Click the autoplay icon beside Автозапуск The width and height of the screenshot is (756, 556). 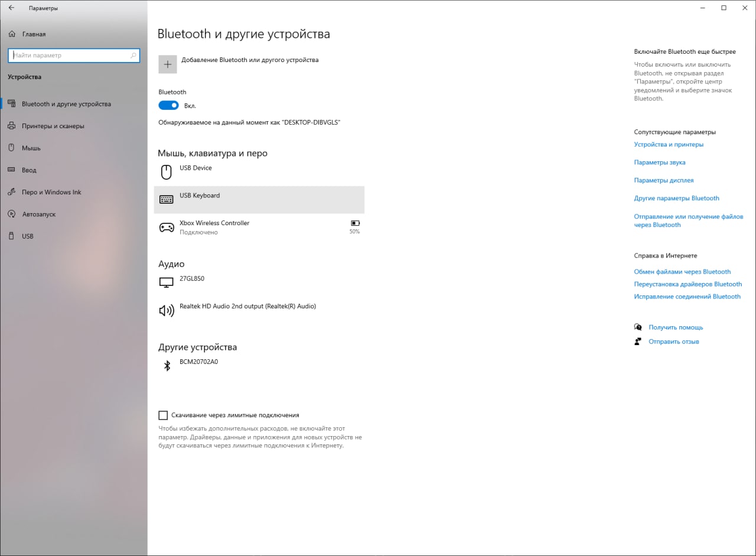coord(11,214)
